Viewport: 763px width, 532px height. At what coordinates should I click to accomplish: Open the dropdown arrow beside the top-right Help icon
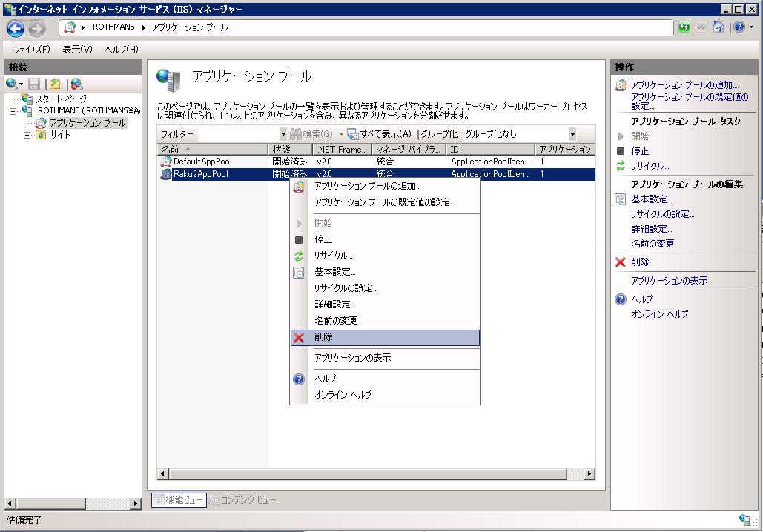coord(751,27)
